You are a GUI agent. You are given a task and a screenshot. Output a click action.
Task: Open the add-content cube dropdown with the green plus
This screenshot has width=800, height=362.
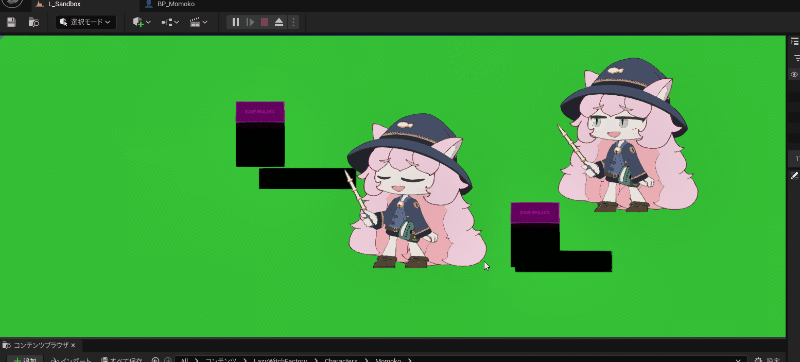tap(141, 22)
